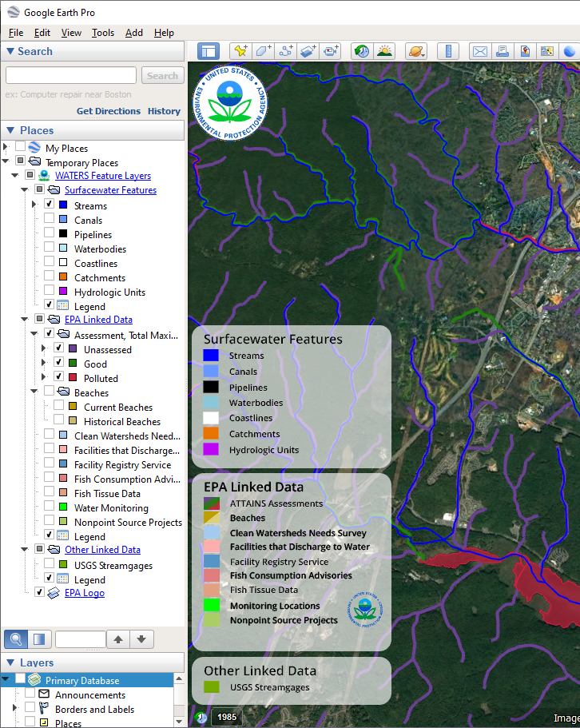Click the blue Streams color swatch in tree
Viewport: 580px width, 728px height.
64,205
